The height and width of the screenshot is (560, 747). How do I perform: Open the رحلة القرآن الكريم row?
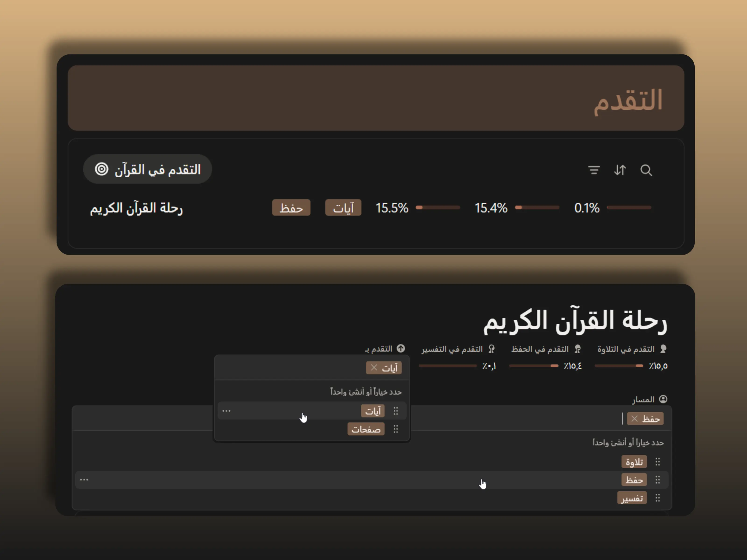pos(136,208)
